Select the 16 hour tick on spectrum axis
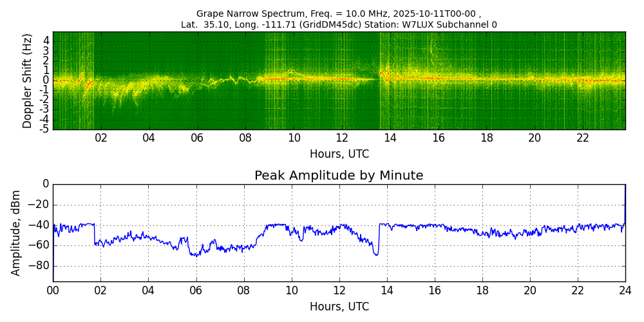The width and height of the screenshot is (644, 322). click(439, 138)
